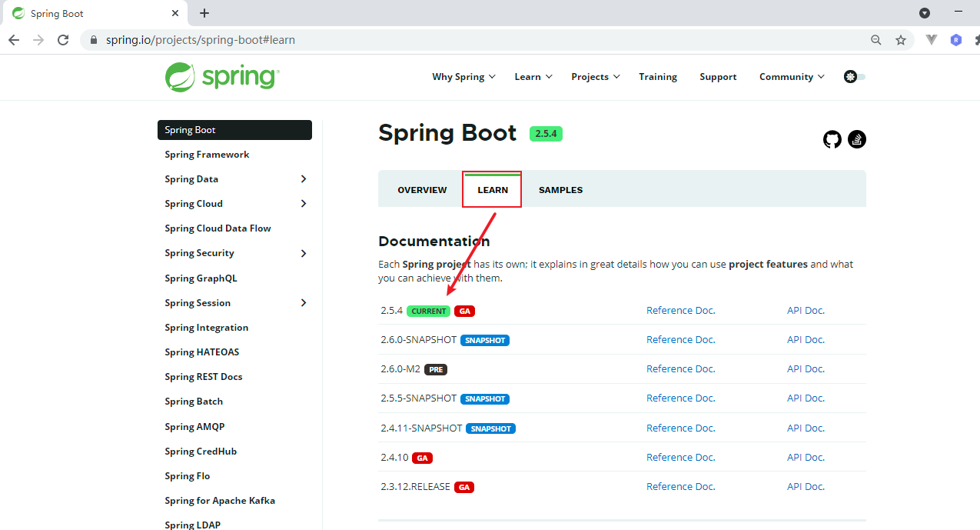
Task: Expand the Why Spring menu
Action: [463, 77]
